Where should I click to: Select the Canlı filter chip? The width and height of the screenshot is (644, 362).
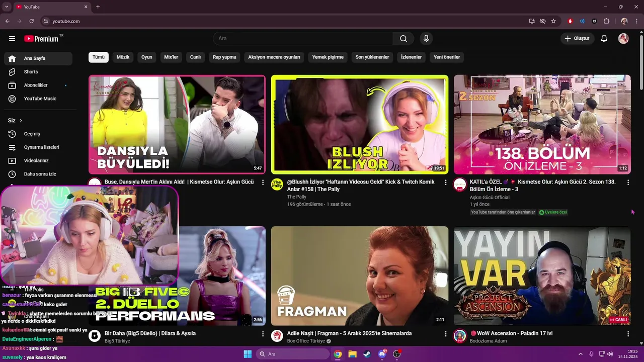click(195, 57)
